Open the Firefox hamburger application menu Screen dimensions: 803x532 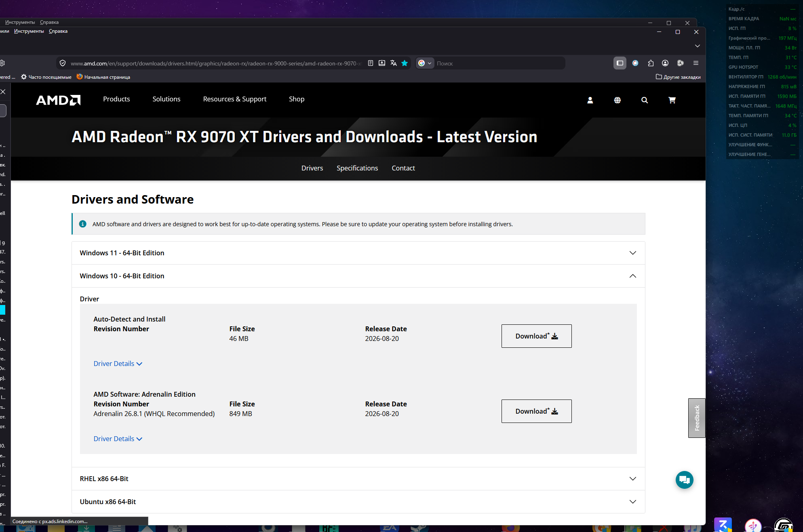[x=696, y=63]
